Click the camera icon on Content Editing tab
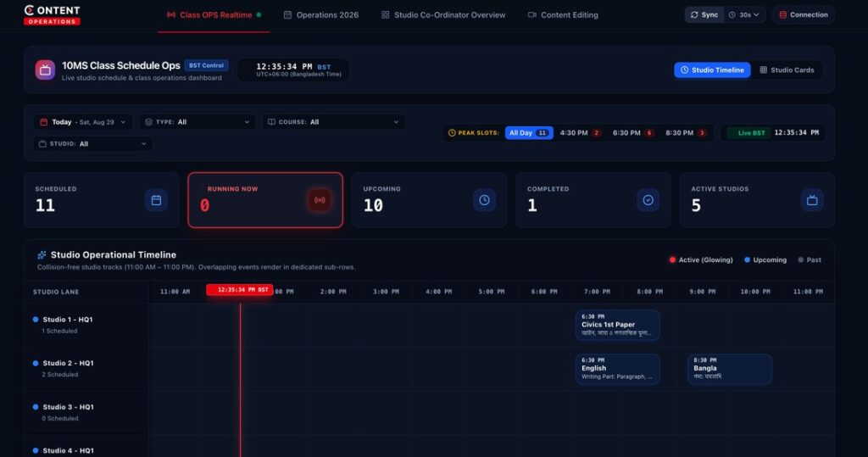The height and width of the screenshot is (457, 868). [x=532, y=15]
